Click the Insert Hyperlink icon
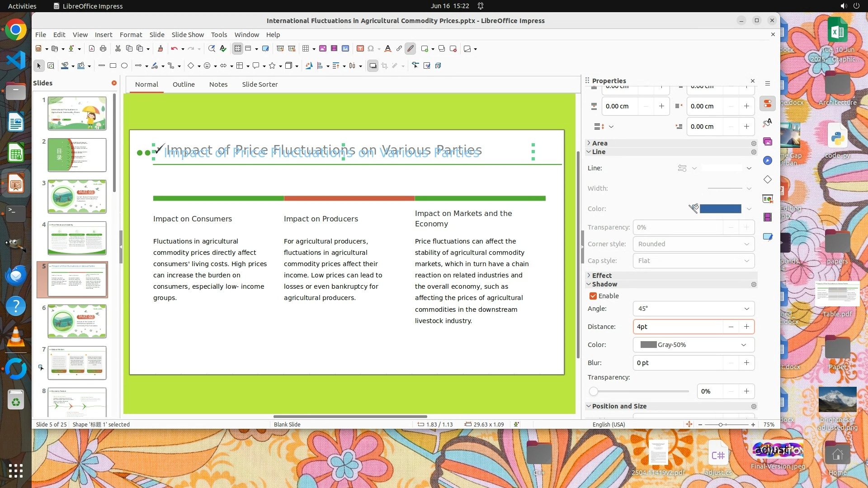Screen dimensions: 868x488 click(399, 49)
